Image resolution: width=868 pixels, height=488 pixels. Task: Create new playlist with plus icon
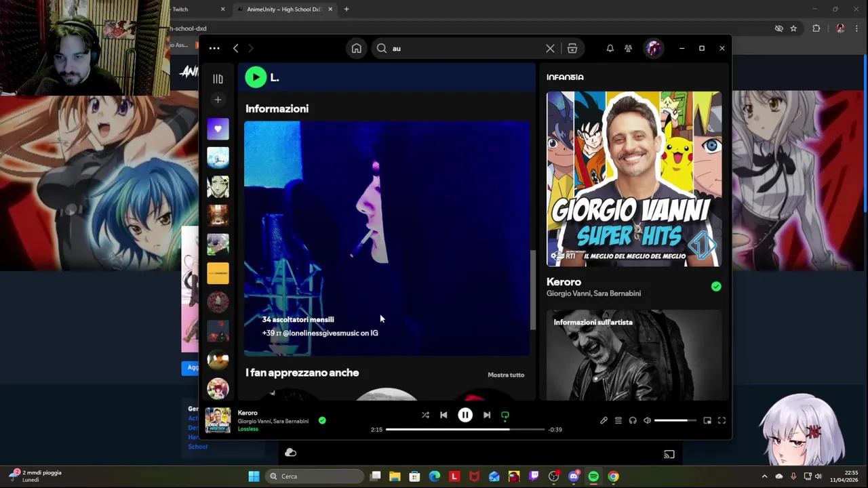[218, 100]
